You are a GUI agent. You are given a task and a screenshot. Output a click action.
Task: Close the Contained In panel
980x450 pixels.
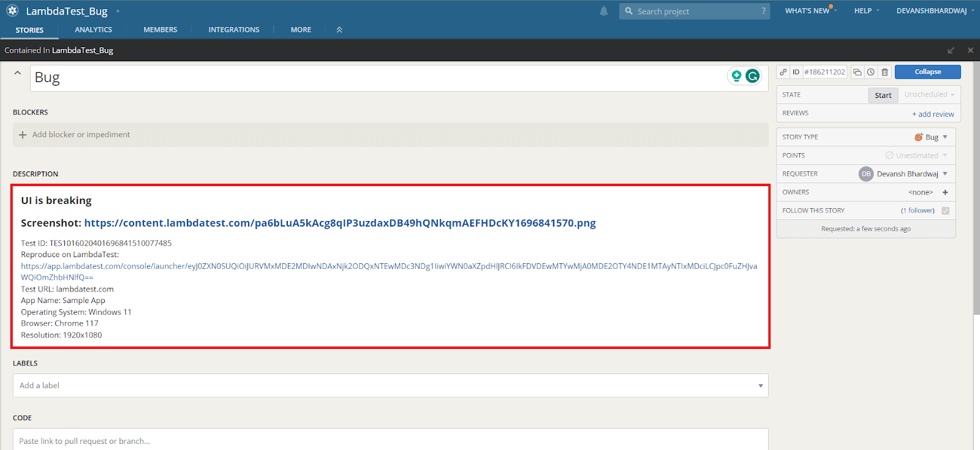coord(970,50)
